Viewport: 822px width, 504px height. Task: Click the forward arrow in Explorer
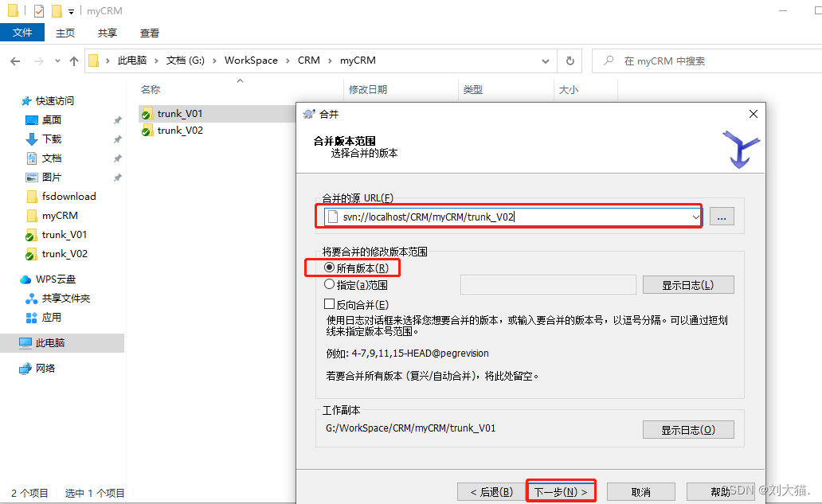click(x=39, y=61)
